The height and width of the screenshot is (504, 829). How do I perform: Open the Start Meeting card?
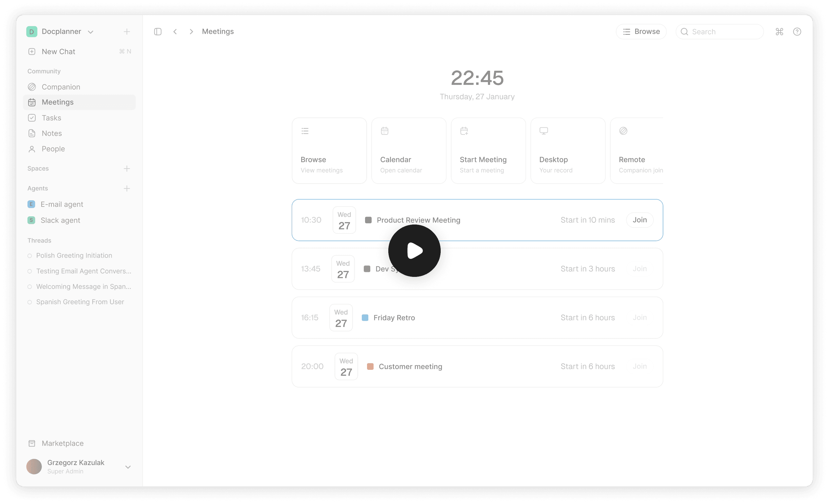[x=488, y=151]
